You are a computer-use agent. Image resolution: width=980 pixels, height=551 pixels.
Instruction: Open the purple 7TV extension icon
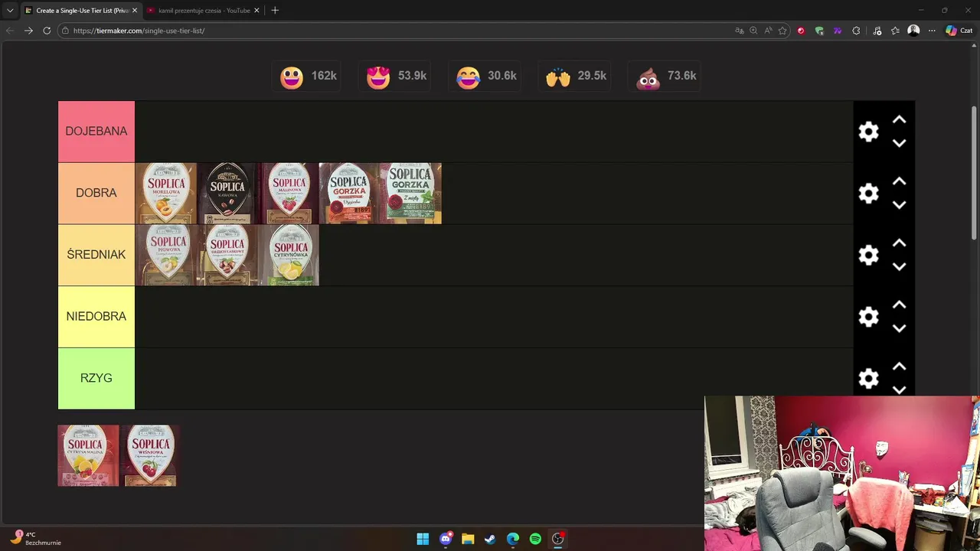click(838, 31)
